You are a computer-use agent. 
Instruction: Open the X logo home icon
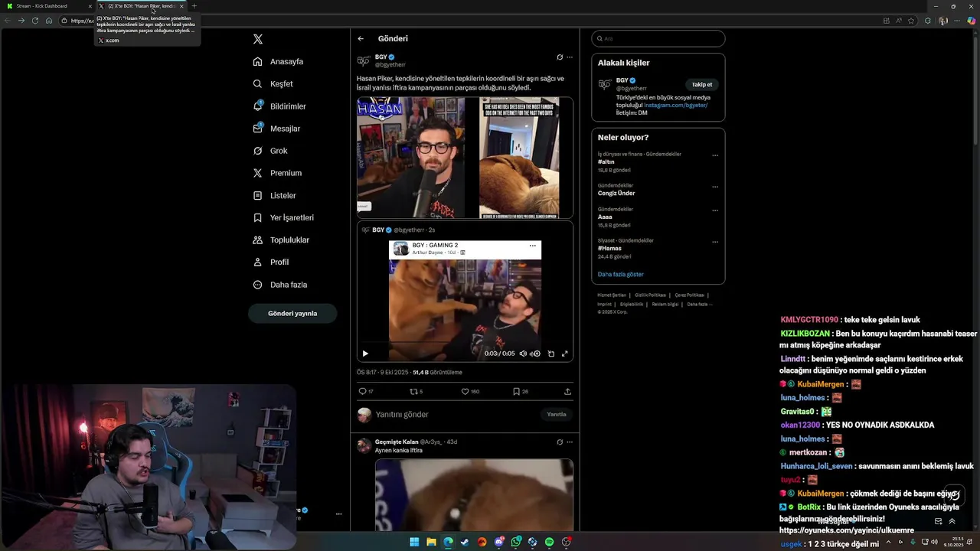[258, 39]
